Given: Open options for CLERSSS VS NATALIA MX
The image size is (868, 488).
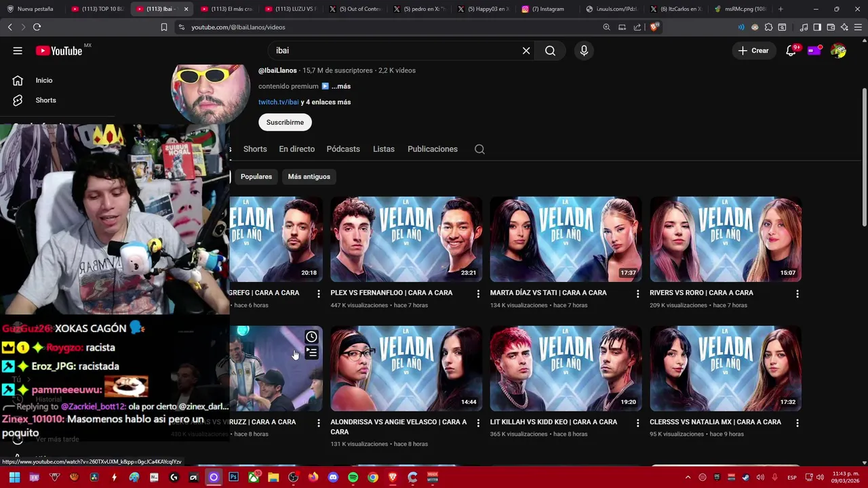Looking at the screenshot, I should coord(797,422).
